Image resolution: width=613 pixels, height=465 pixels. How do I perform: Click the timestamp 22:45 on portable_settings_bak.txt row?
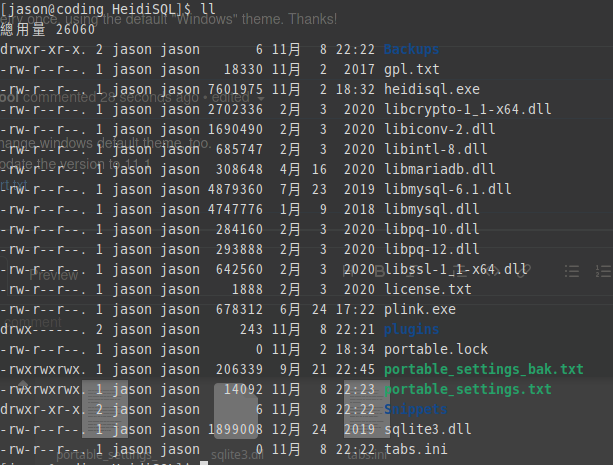tap(355, 369)
